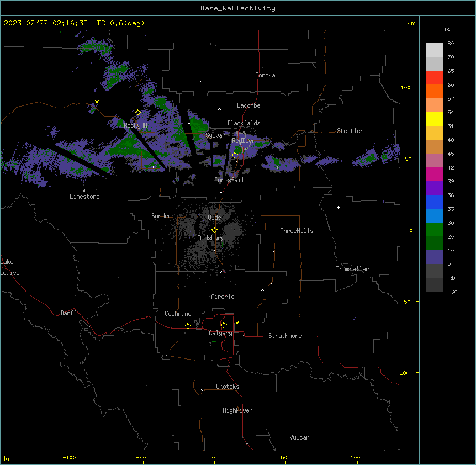Click the yellow marker above RockyMH
Image resolution: width=476 pixels, height=465 pixels.
[x=138, y=113]
